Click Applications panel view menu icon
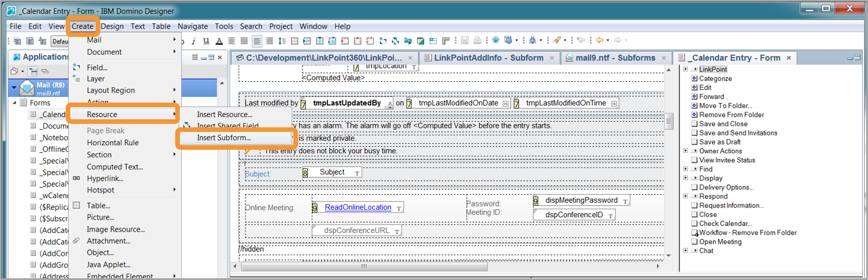Viewport: 868px width, 280px height. click(195, 57)
